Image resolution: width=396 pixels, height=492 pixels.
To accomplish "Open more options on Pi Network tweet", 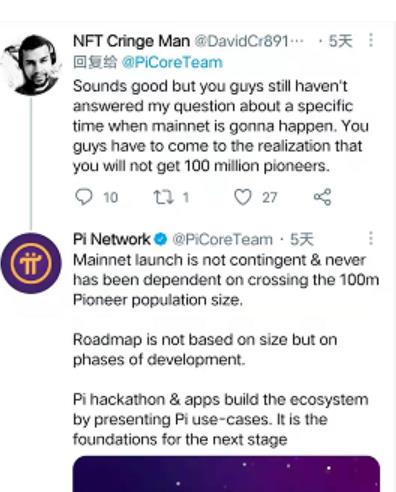I will pos(371,239).
